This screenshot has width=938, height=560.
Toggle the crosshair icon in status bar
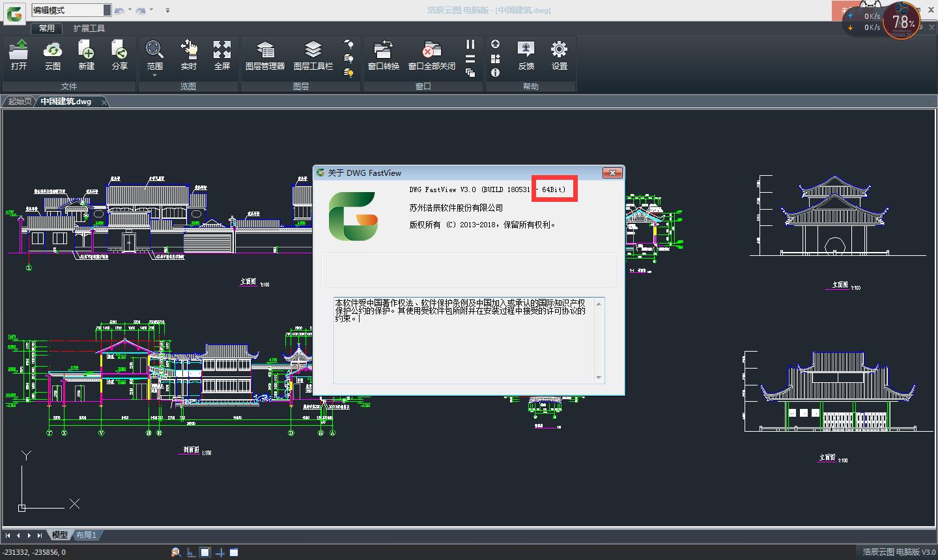click(x=220, y=552)
